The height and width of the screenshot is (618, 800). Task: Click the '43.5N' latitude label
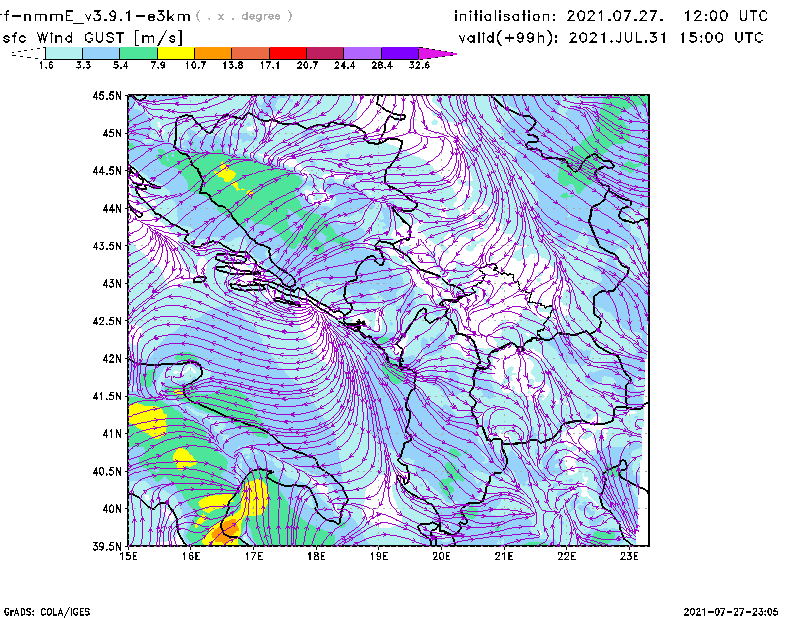[107, 246]
